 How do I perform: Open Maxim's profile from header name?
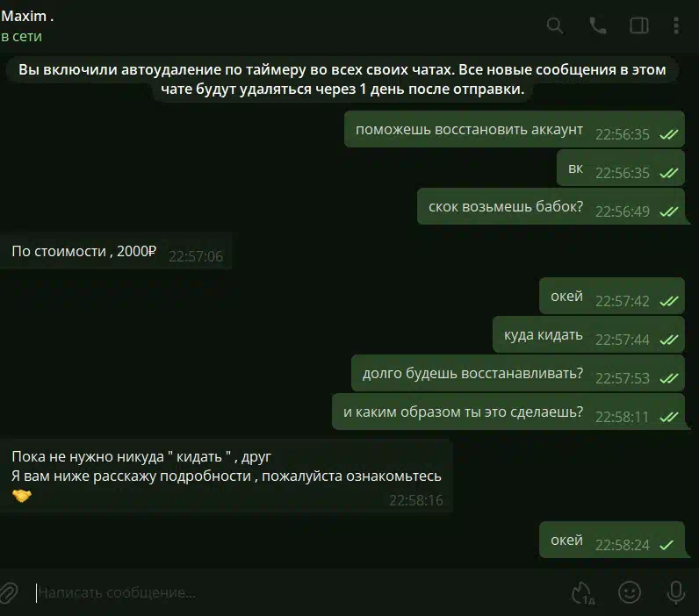pos(27,16)
